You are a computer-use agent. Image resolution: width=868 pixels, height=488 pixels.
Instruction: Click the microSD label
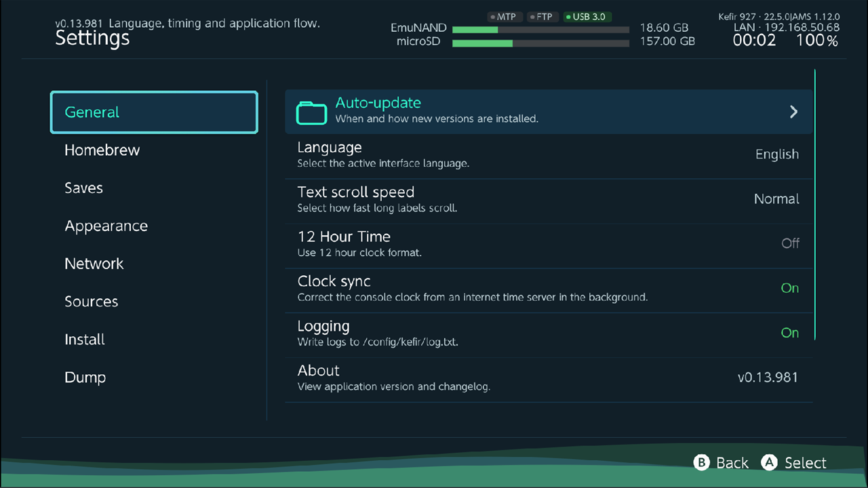418,42
